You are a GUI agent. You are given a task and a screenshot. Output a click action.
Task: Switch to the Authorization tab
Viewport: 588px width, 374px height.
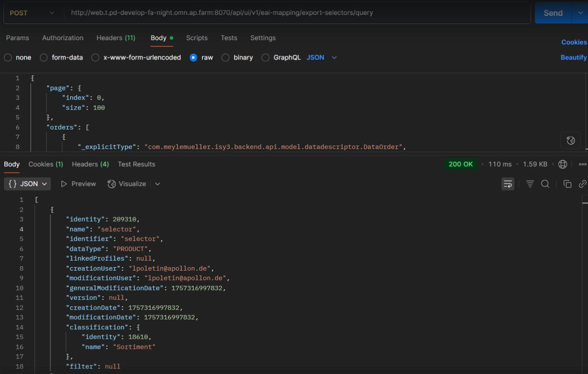click(63, 38)
